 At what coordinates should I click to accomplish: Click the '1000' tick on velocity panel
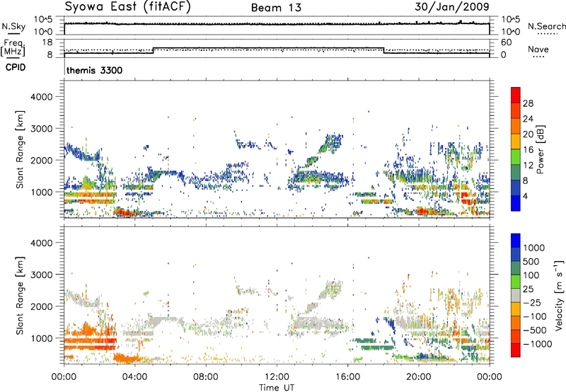tap(41, 338)
